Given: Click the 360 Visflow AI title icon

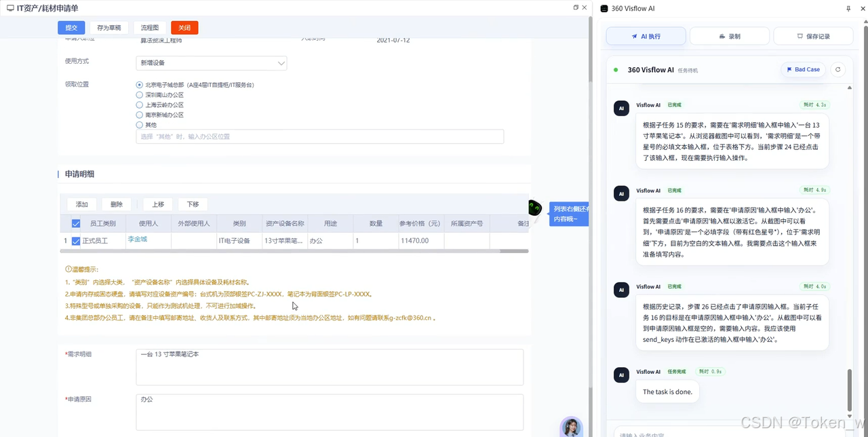Looking at the screenshot, I should 605,8.
